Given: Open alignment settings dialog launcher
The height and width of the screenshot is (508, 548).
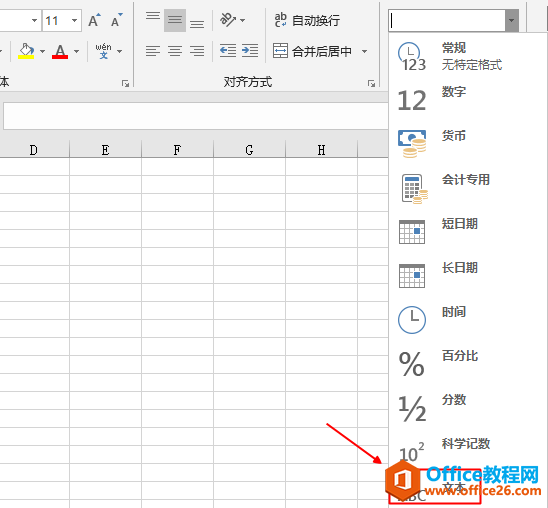Looking at the screenshot, I should (371, 83).
